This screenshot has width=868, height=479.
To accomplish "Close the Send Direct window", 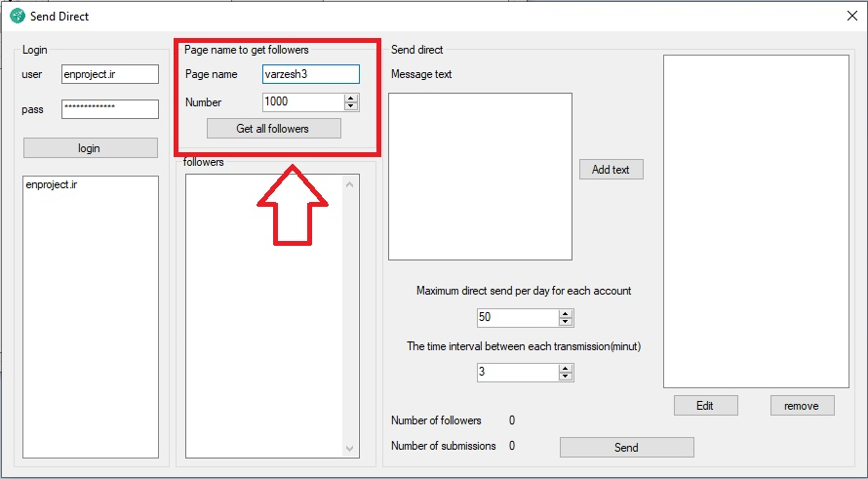I will click(x=850, y=16).
